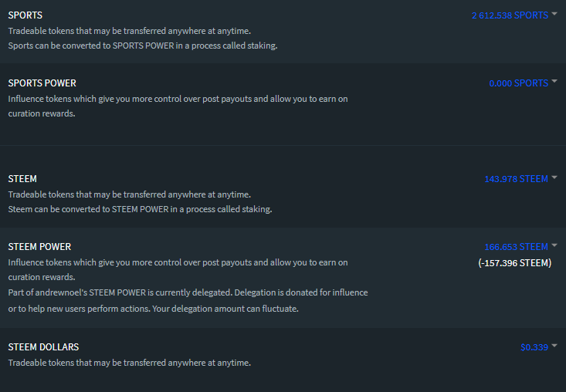Click the Steem staking description sentence
566x392 pixels.
pyautogui.click(x=140, y=209)
